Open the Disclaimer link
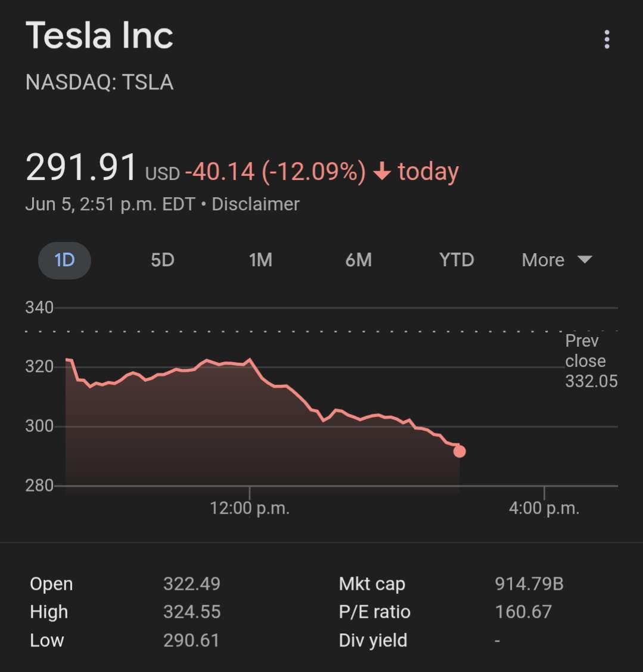The height and width of the screenshot is (672, 643). click(x=256, y=204)
